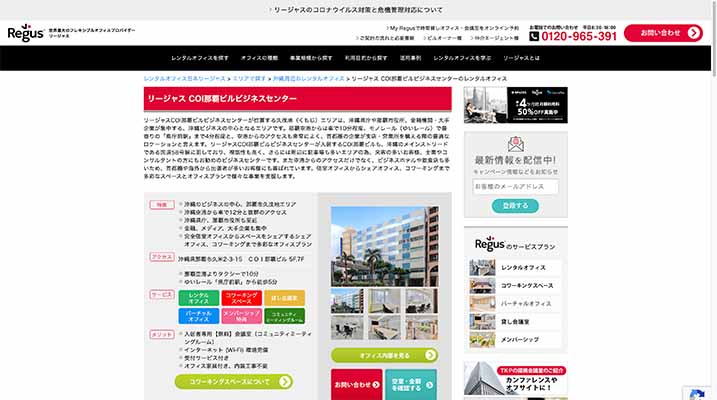Select the building exterior thumbnail
This screenshot has height=400, width=717.
[347, 301]
